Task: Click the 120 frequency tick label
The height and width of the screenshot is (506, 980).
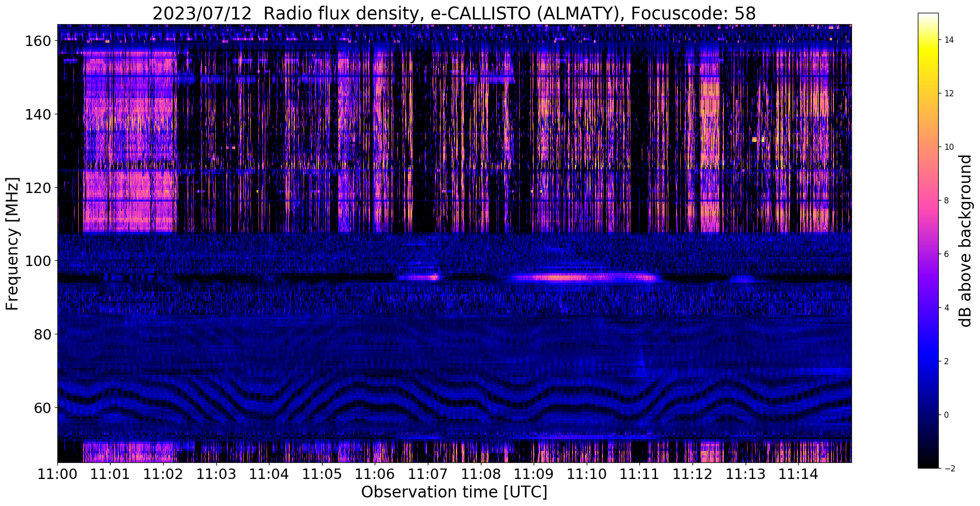Action: coord(37,188)
